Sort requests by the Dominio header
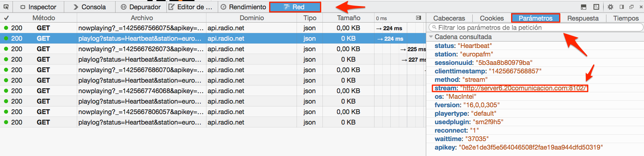 tap(252, 18)
